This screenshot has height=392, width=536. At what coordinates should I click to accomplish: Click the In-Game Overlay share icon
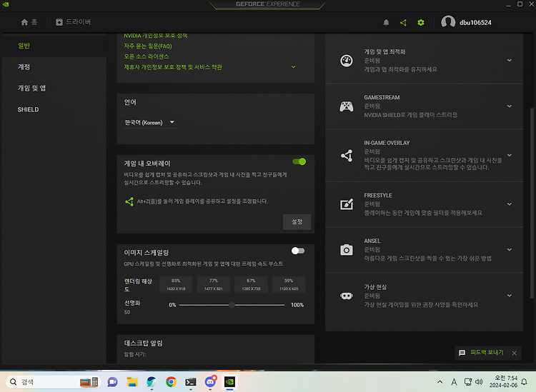347,156
